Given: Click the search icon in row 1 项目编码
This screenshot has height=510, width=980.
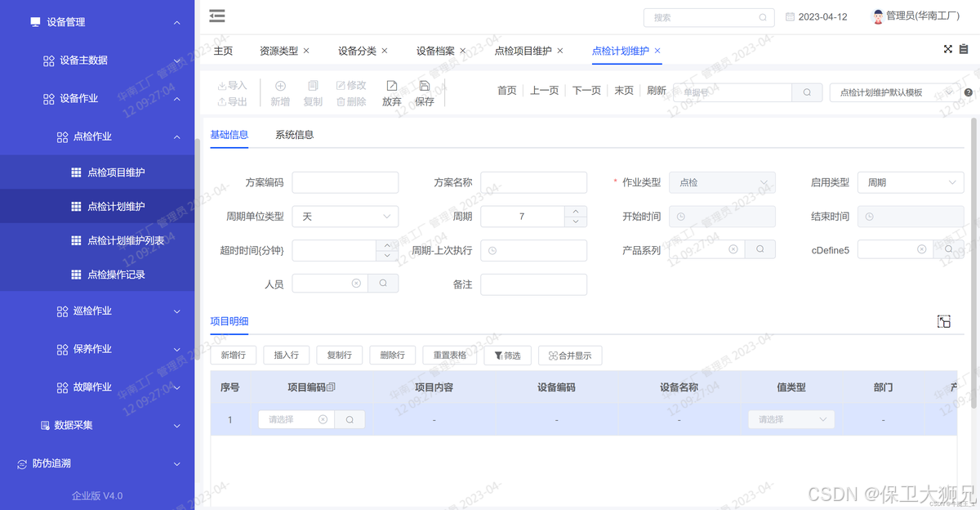Looking at the screenshot, I should pyautogui.click(x=350, y=419).
